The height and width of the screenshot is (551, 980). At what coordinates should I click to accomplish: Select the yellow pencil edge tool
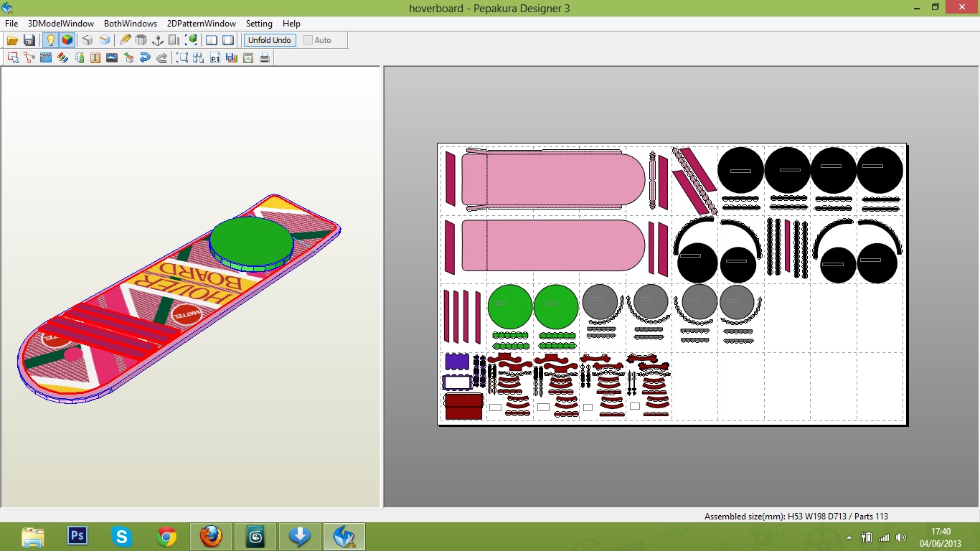pyautogui.click(x=125, y=40)
